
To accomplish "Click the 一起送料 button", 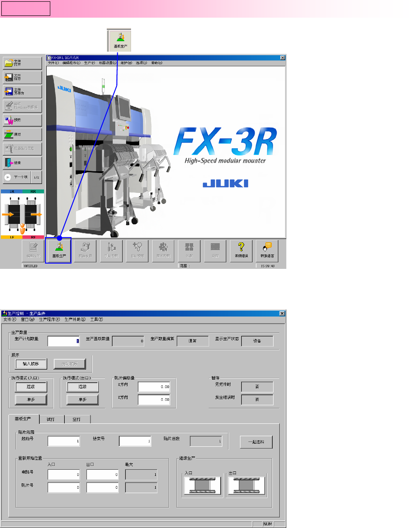I will coord(256,442).
